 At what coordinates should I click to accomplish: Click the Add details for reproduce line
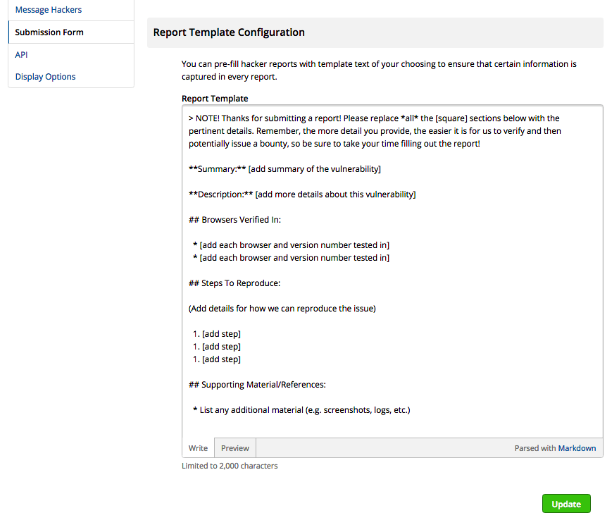[281, 308]
